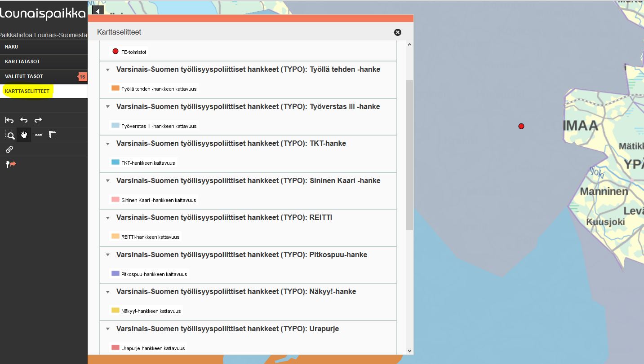The height and width of the screenshot is (364, 644).
Task: Click the 'TYPO: REITTI' heading
Action: pos(224,218)
